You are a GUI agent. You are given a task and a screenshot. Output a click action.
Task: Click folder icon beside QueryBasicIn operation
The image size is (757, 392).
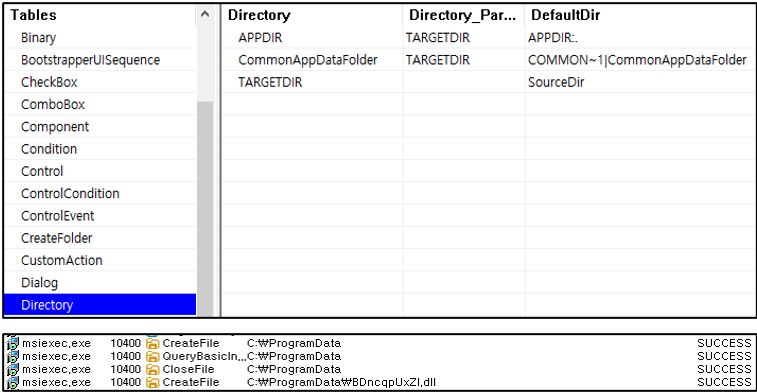click(153, 357)
